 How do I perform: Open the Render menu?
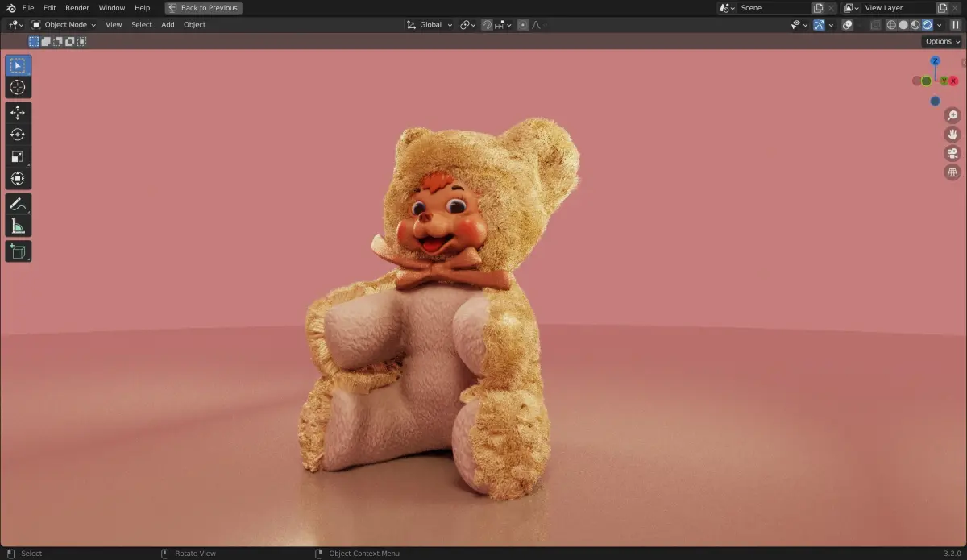[77, 8]
